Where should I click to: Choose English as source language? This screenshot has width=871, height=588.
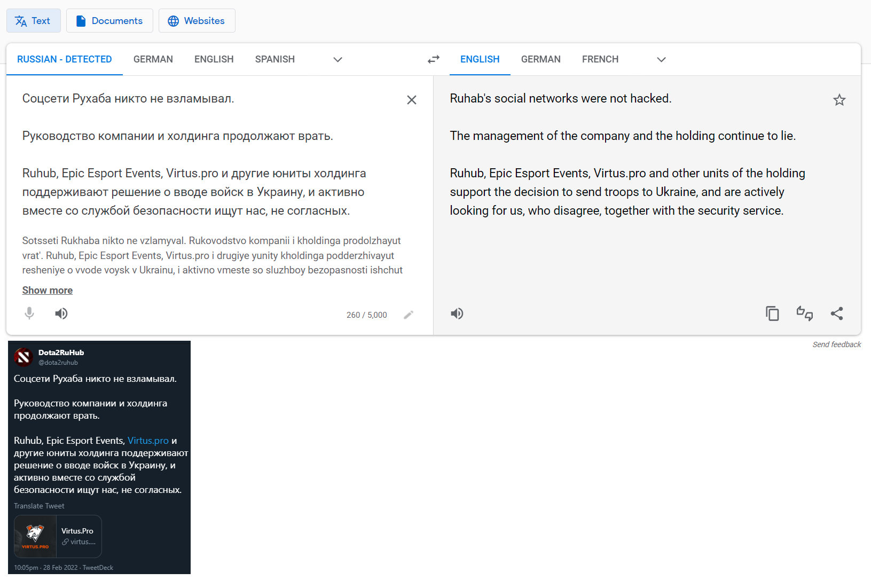point(214,59)
